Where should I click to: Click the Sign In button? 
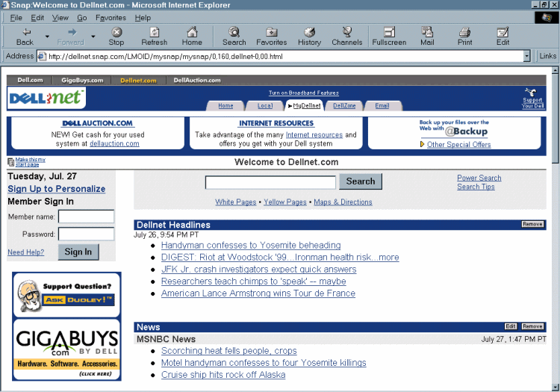78,252
